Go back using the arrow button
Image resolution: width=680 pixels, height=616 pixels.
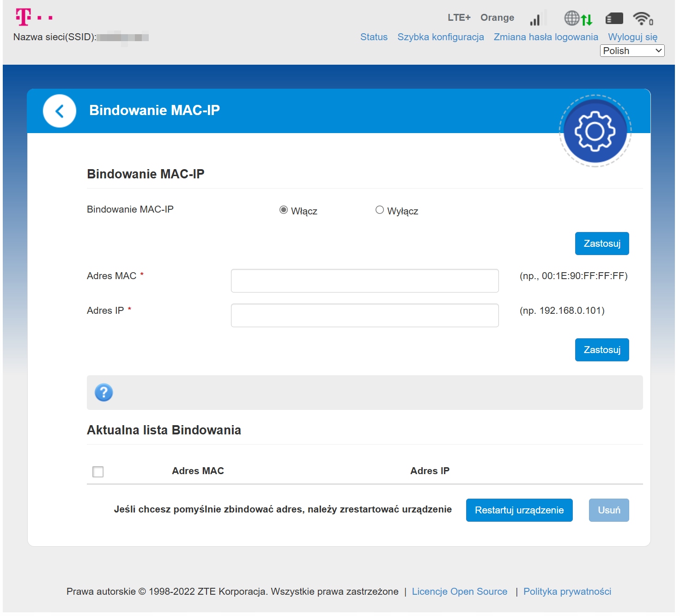point(60,111)
